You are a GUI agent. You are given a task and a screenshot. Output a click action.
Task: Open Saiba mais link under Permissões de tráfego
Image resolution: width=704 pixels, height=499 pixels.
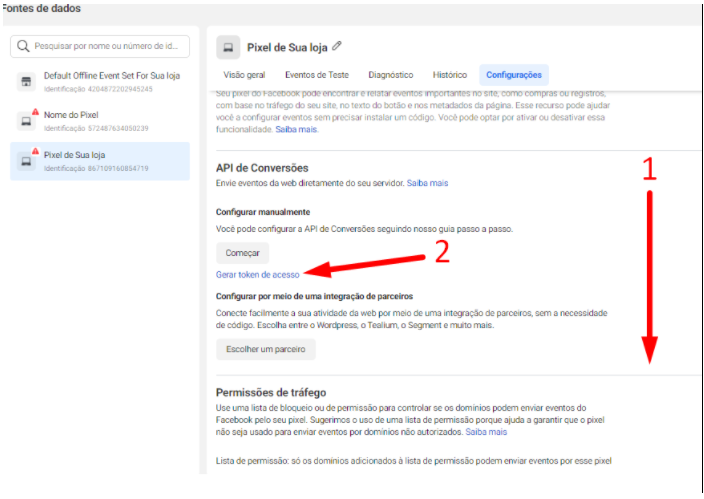486,432
